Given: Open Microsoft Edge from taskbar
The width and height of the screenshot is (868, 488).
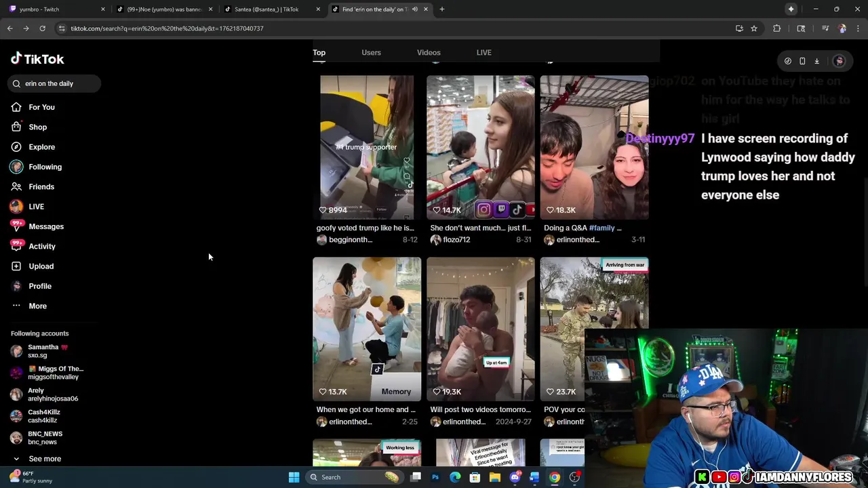Looking at the screenshot, I should 455,477.
